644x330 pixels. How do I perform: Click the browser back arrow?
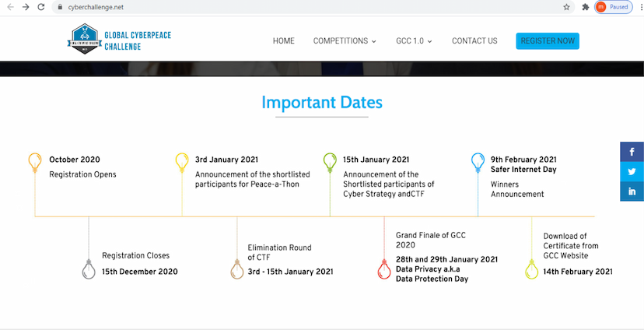click(x=9, y=7)
